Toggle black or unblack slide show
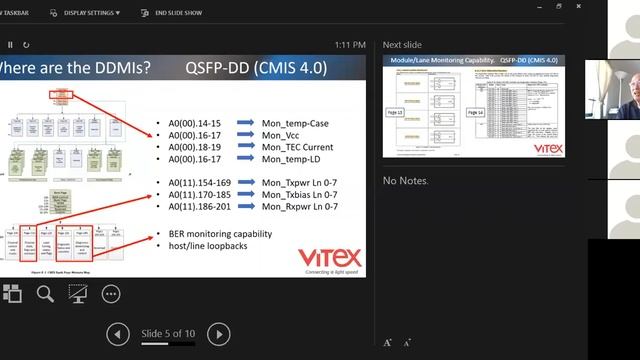 coord(78,293)
